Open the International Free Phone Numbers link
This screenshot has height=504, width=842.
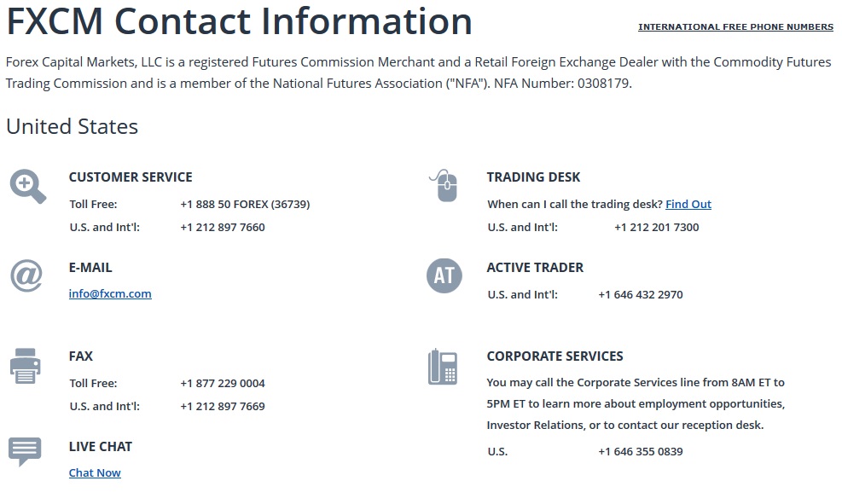735,26
